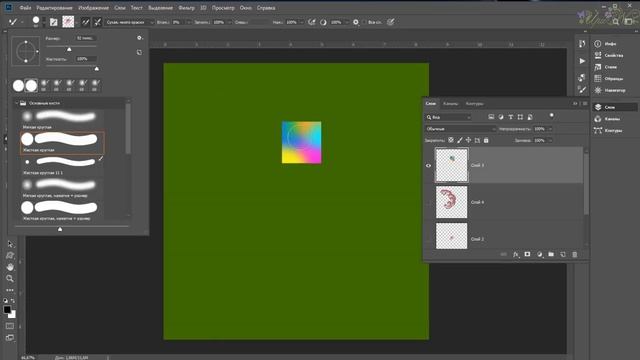Open the mixer brush combination preset dropdown
Screen dimensions: 640x360
pyautogui.click(x=129, y=22)
